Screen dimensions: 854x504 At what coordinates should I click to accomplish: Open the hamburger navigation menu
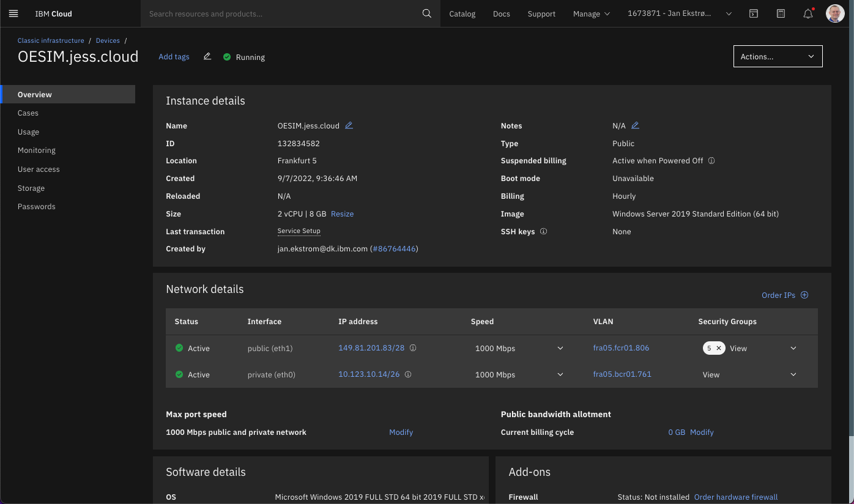(13, 13)
